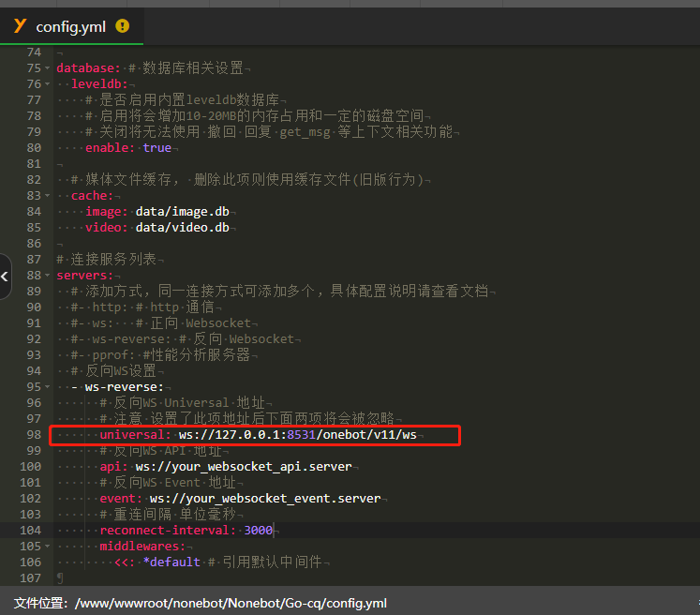
Task: Click the file location path in status bar
Action: [x=231, y=604]
